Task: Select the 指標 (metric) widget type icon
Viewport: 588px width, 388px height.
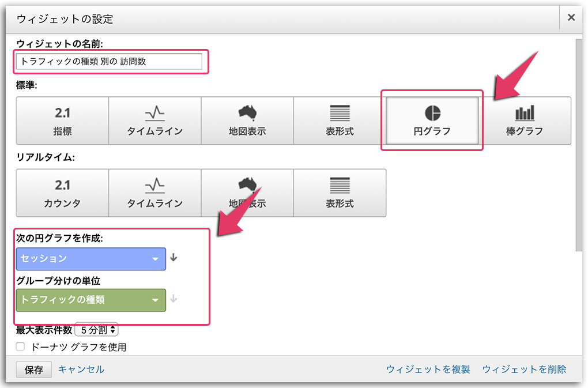Action: point(62,120)
